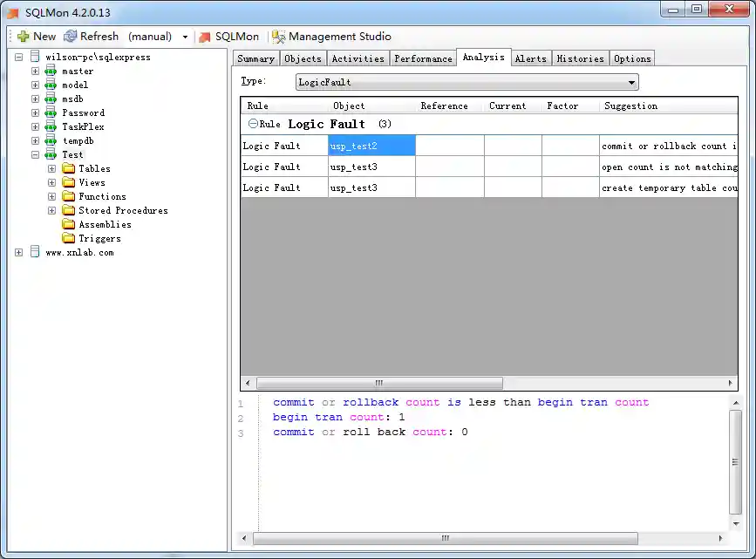756x559 pixels.
Task: Expand the www.xnlab.com server node
Action: [19, 252]
